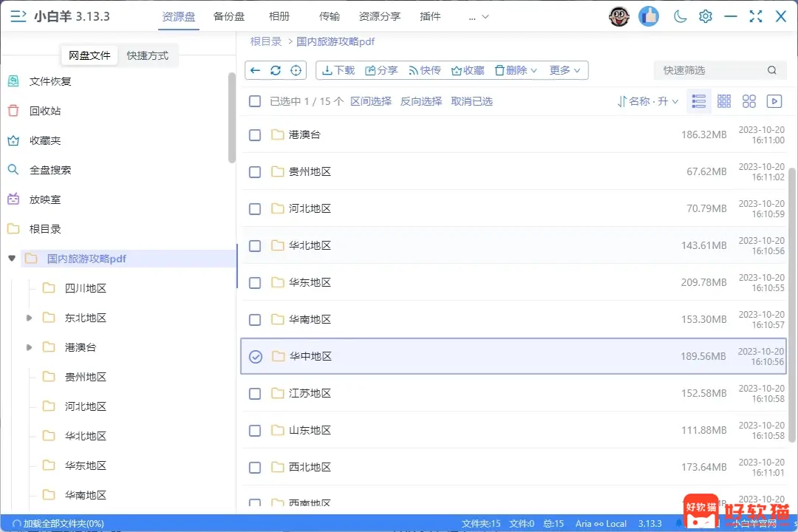This screenshot has height=532, width=798.
Task: Check the 西北地区 folder checkbox
Action: point(255,467)
